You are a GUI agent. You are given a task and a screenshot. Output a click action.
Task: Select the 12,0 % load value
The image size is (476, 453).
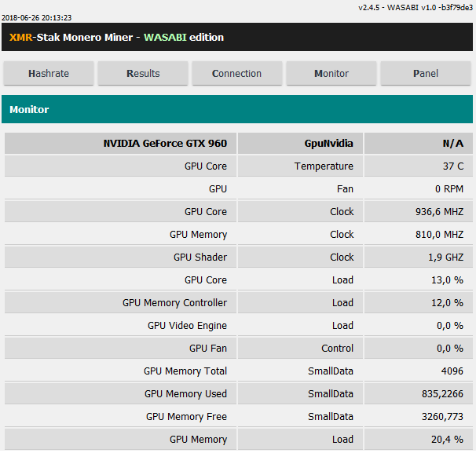point(447,302)
